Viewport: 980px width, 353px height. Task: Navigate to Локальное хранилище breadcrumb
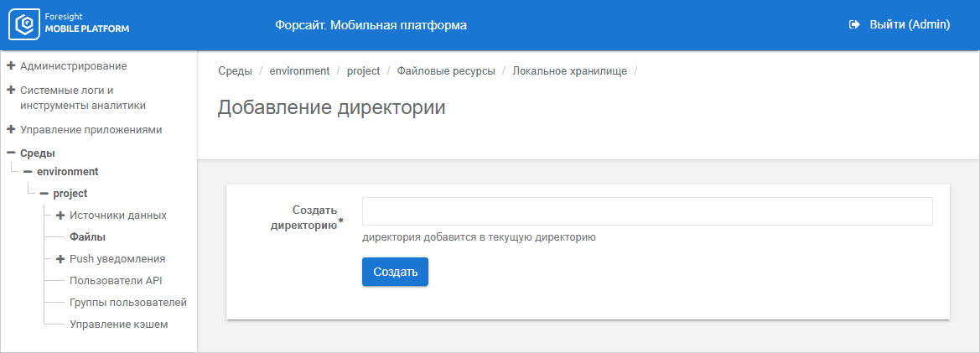[570, 71]
